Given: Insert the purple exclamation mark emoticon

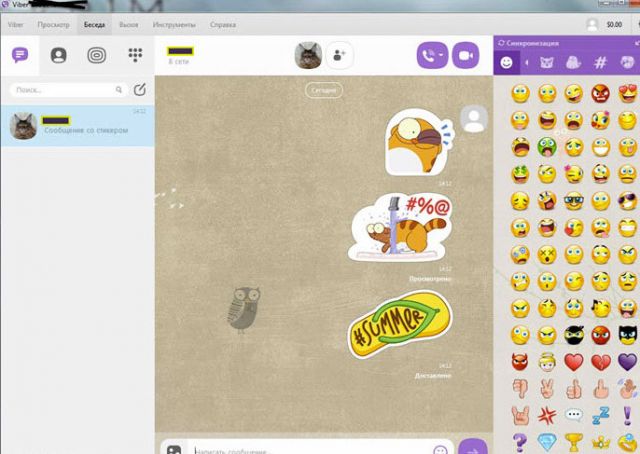Looking at the screenshot, I should tap(627, 415).
